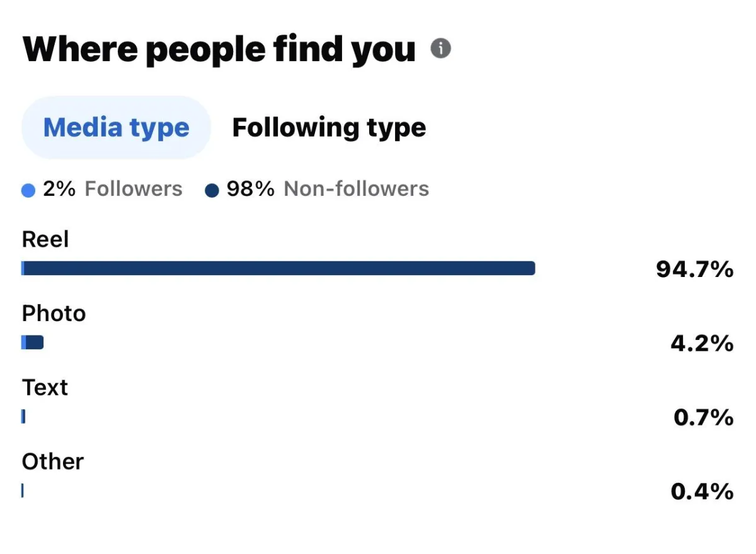Click the Photo progress bar
The height and width of the screenshot is (554, 756).
click(x=33, y=342)
